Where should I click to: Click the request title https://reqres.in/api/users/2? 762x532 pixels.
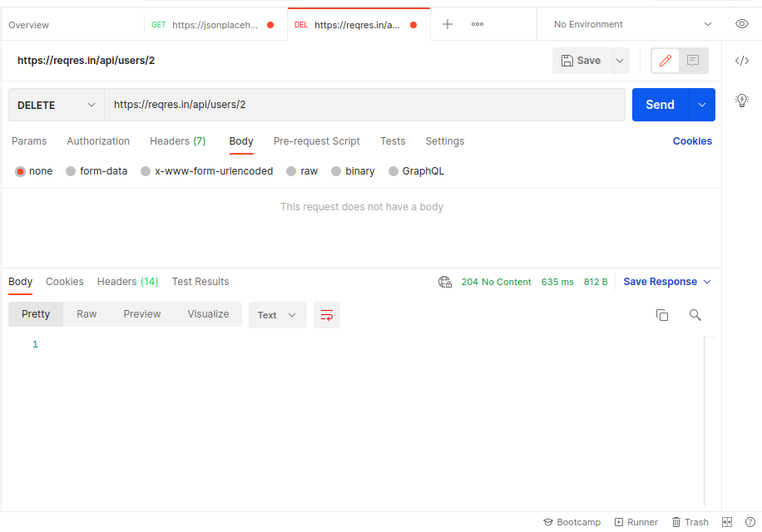click(x=86, y=61)
